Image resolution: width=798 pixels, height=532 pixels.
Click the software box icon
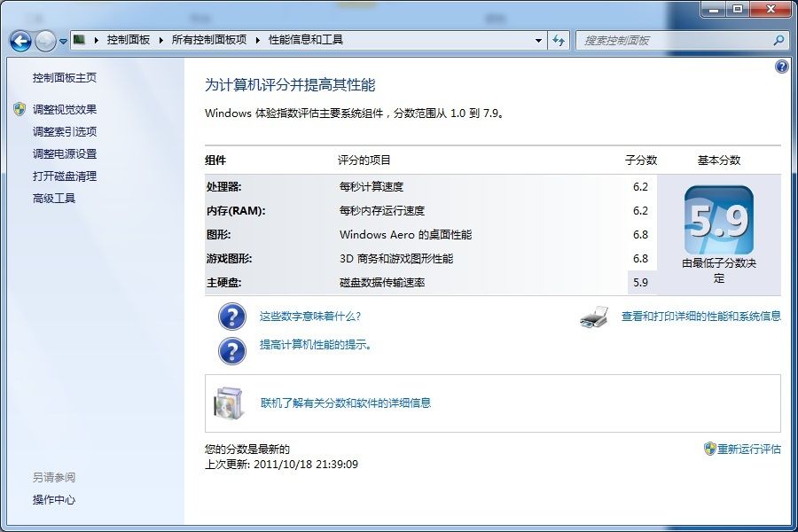point(229,403)
